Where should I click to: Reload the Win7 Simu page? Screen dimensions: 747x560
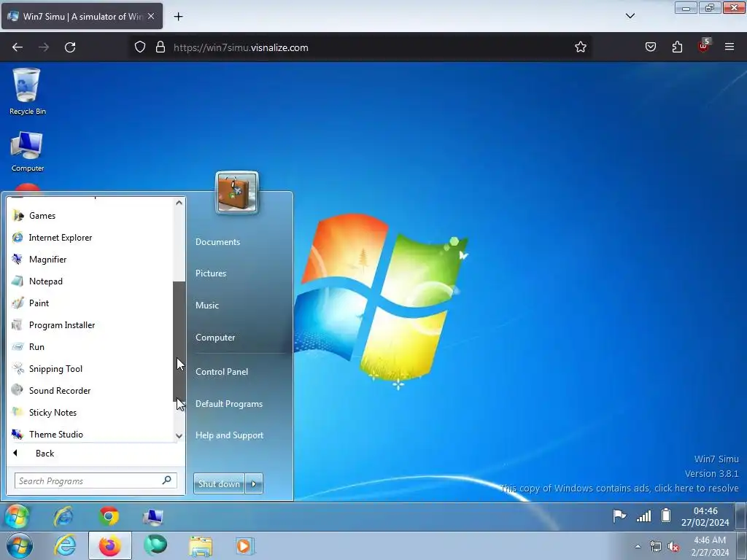tap(70, 47)
